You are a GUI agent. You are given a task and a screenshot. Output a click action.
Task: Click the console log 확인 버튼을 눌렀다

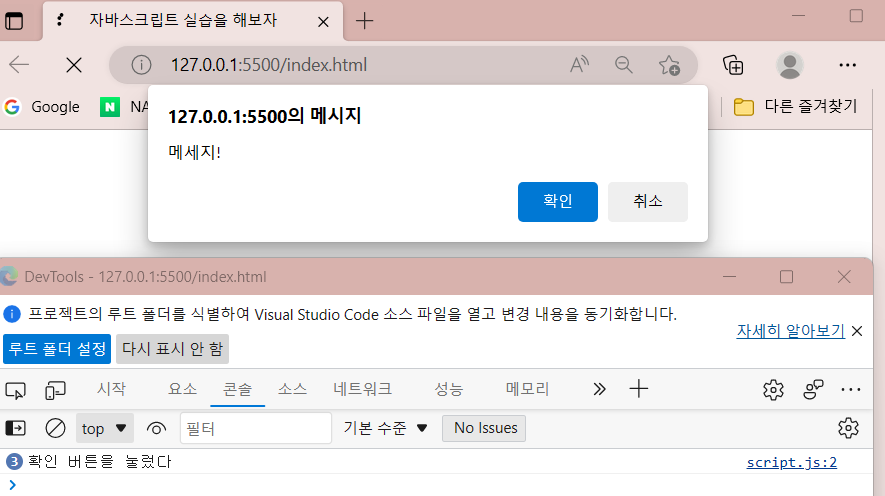point(99,462)
